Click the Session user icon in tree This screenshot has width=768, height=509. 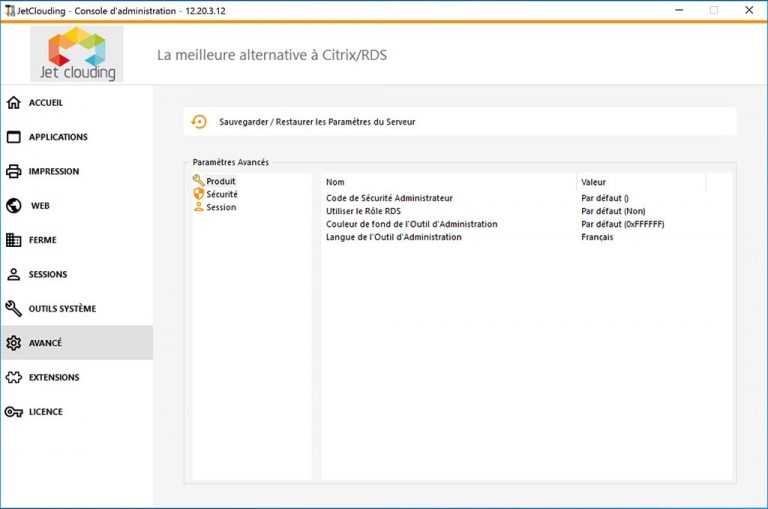198,207
